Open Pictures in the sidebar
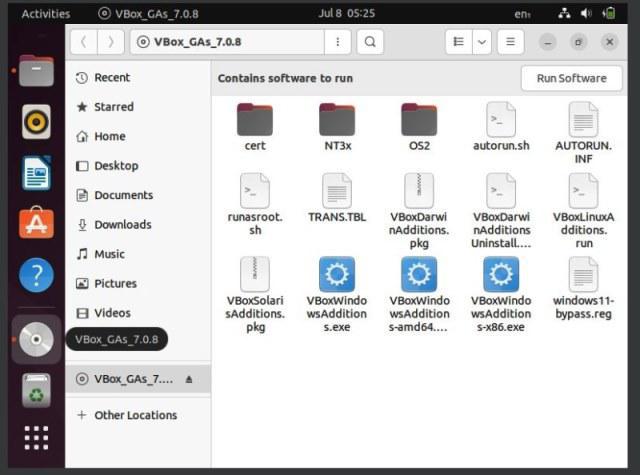The image size is (640, 475). point(138,283)
